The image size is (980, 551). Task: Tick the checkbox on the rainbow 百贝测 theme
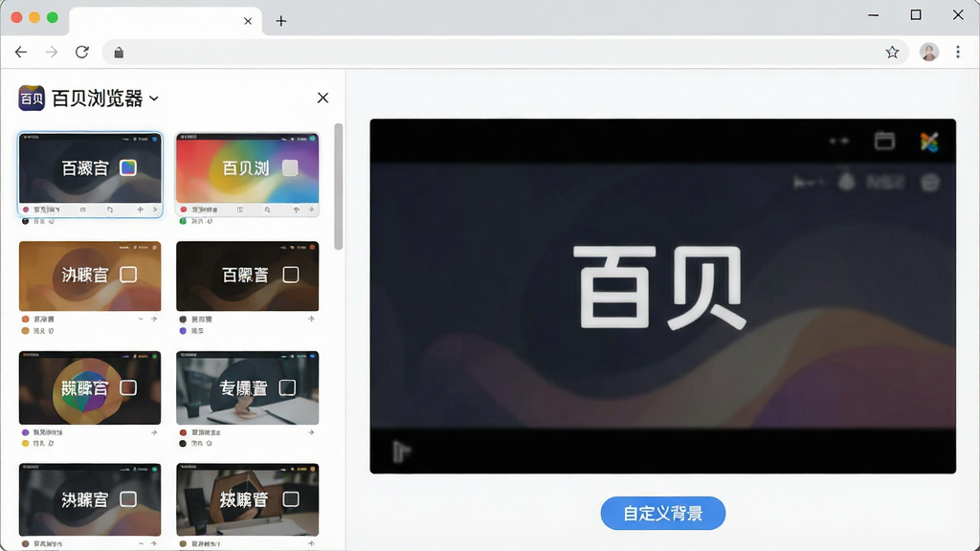coord(290,167)
